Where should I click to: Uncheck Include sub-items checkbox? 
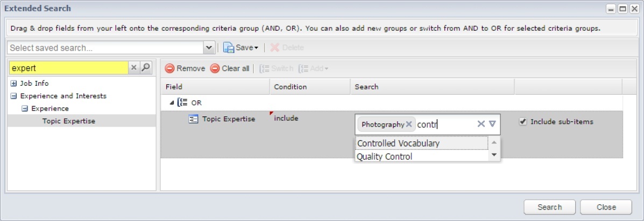523,122
